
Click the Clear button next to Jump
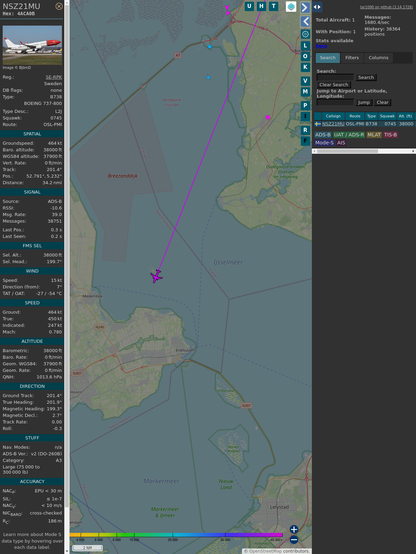pos(382,102)
